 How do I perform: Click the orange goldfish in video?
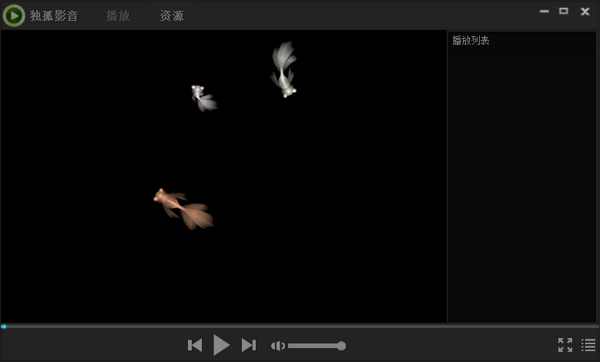tap(183, 209)
